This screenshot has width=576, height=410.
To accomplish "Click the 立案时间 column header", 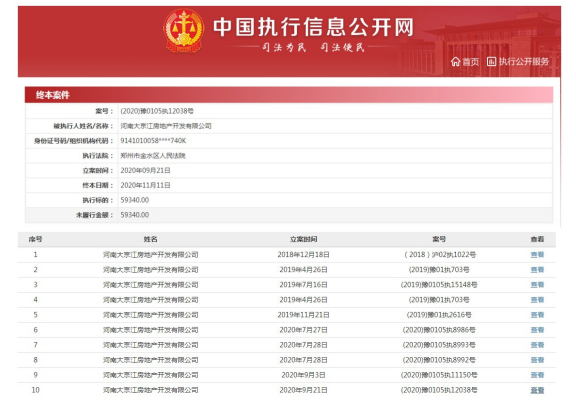I will (303, 239).
